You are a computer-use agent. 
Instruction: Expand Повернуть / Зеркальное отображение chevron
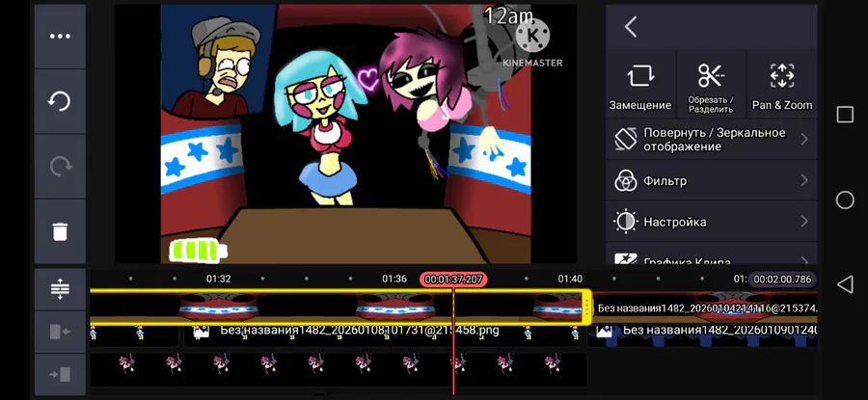[804, 140]
